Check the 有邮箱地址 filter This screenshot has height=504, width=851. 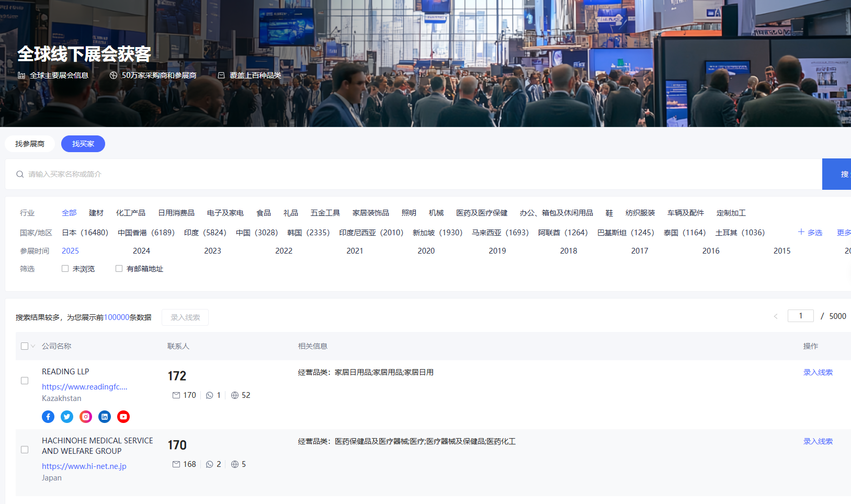(x=119, y=268)
